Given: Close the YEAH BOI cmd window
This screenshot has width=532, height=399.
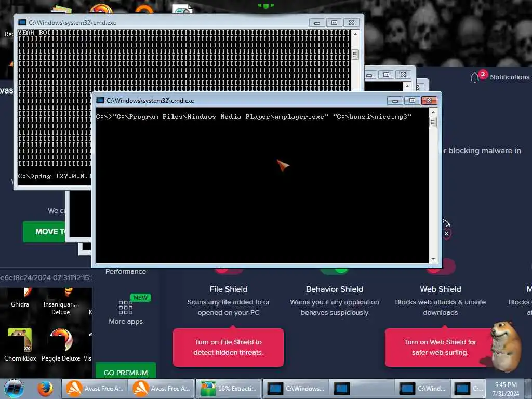Looking at the screenshot, I should coord(352,22).
